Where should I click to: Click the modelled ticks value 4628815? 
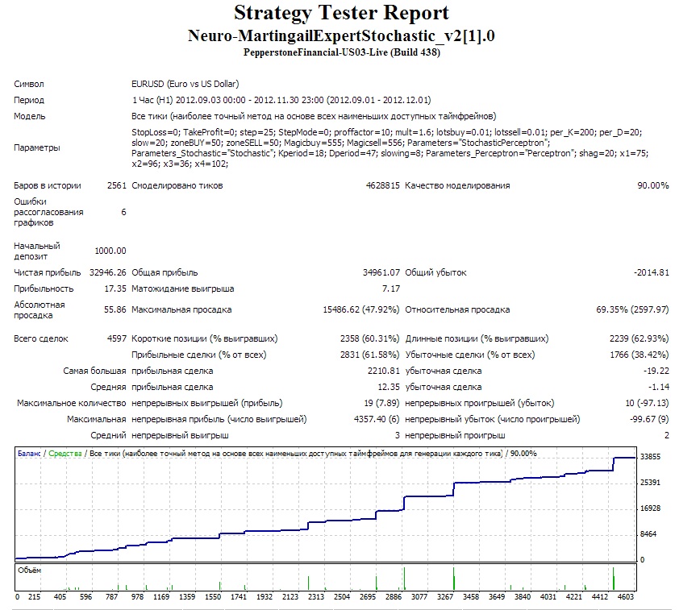tap(382, 185)
